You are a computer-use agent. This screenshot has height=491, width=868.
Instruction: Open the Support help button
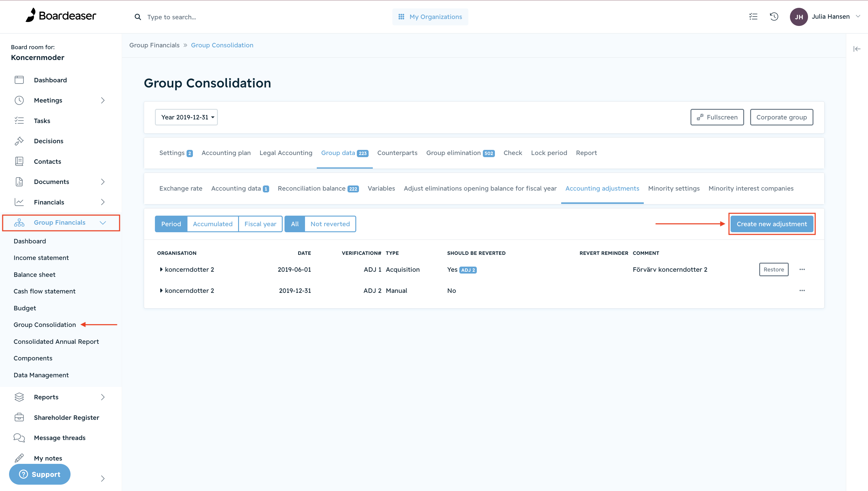click(40, 474)
